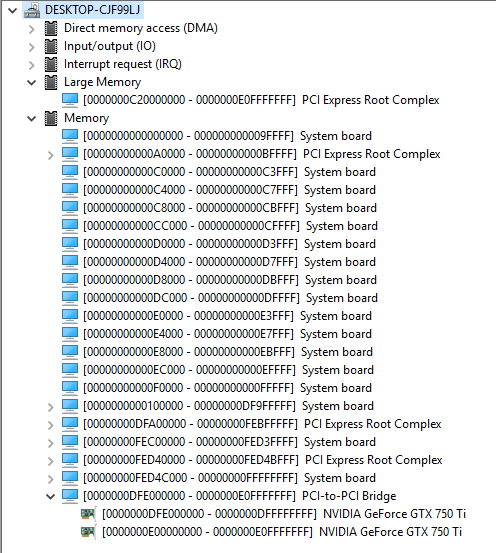Screen dimensions: 496x553
Task: Click the monitor icon of the 00000000000C0000 System board entry
Action: pyautogui.click(x=70, y=172)
